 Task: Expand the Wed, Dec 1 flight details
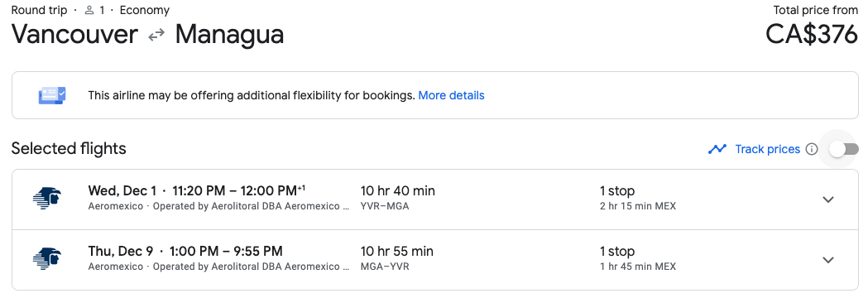[828, 199]
